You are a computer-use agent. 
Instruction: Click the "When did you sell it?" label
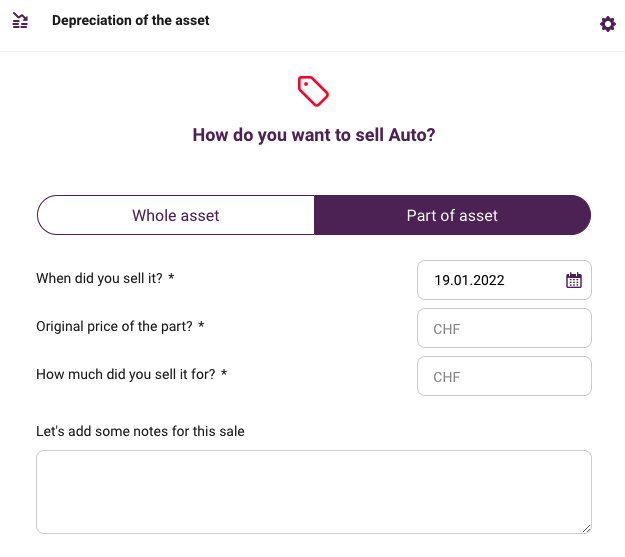(x=99, y=278)
